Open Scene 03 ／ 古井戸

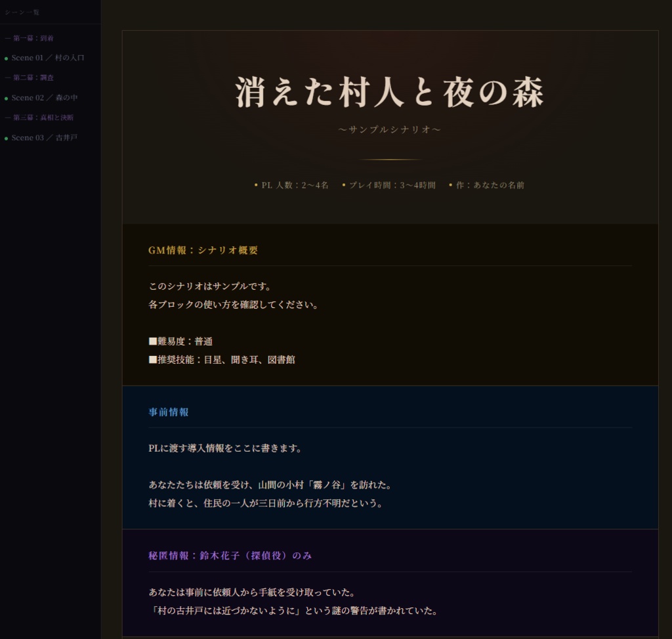pos(45,138)
